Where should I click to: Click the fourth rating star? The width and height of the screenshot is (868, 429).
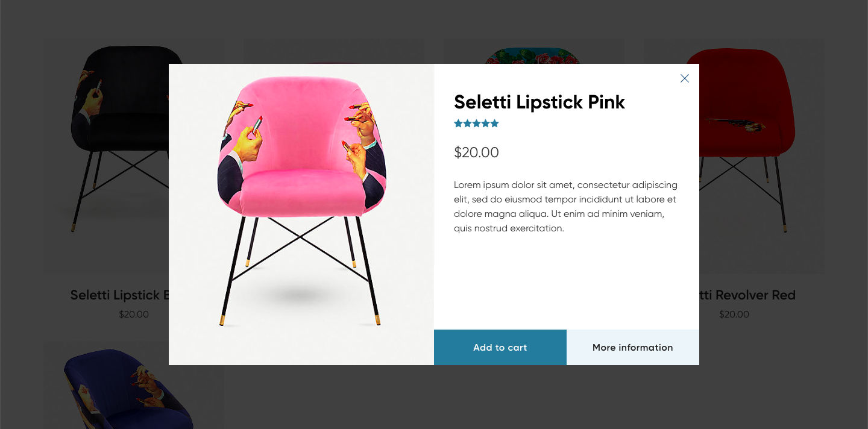point(485,124)
